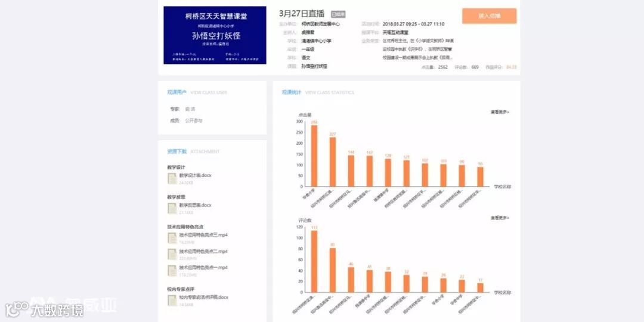Select the 观课用户 section heading
The width and height of the screenshot is (644, 322).
[177, 92]
